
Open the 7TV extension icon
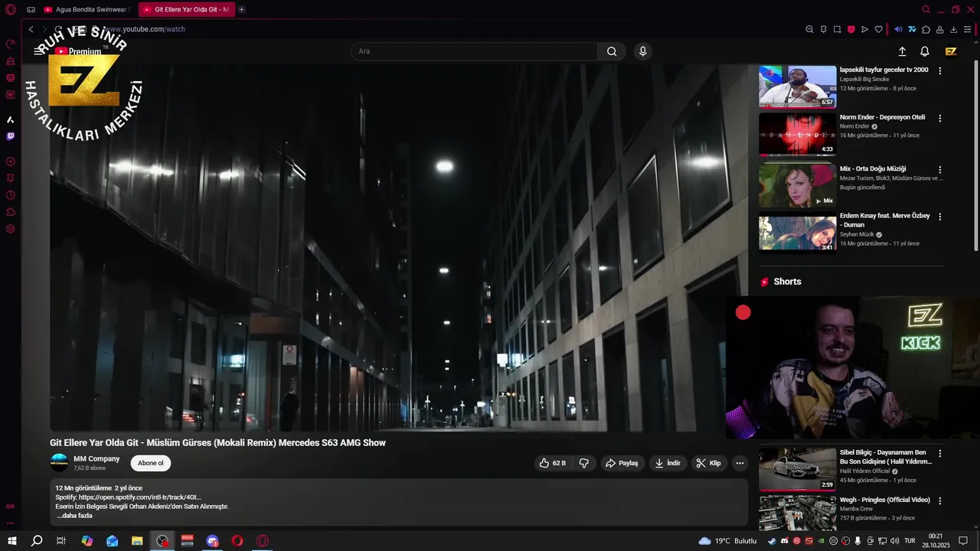(x=912, y=29)
